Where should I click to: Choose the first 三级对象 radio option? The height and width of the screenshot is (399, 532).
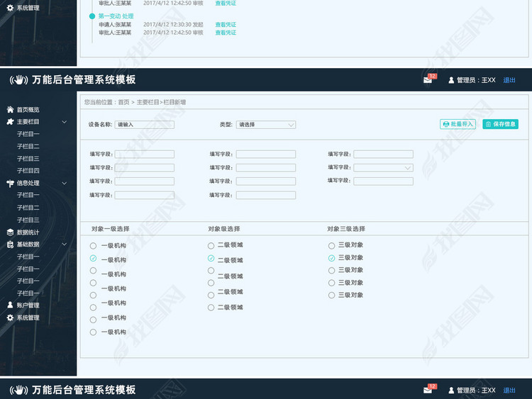point(331,245)
